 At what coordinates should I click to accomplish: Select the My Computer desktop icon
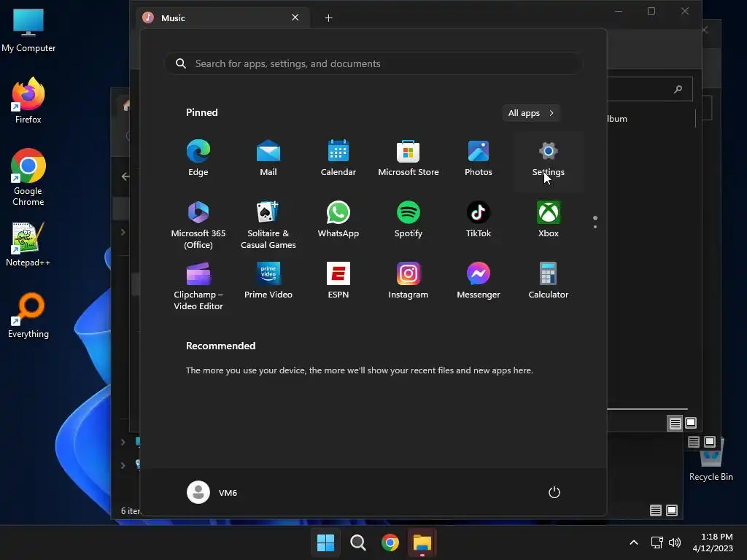point(28,31)
